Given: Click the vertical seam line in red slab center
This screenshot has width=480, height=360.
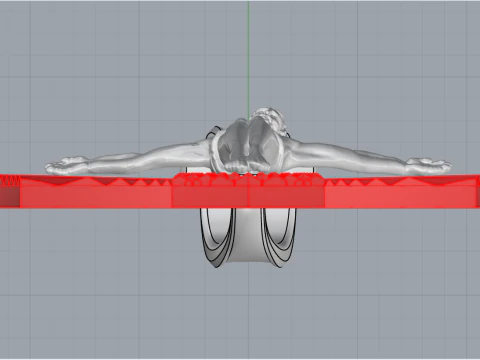Looking at the screenshot, I should [249, 192].
